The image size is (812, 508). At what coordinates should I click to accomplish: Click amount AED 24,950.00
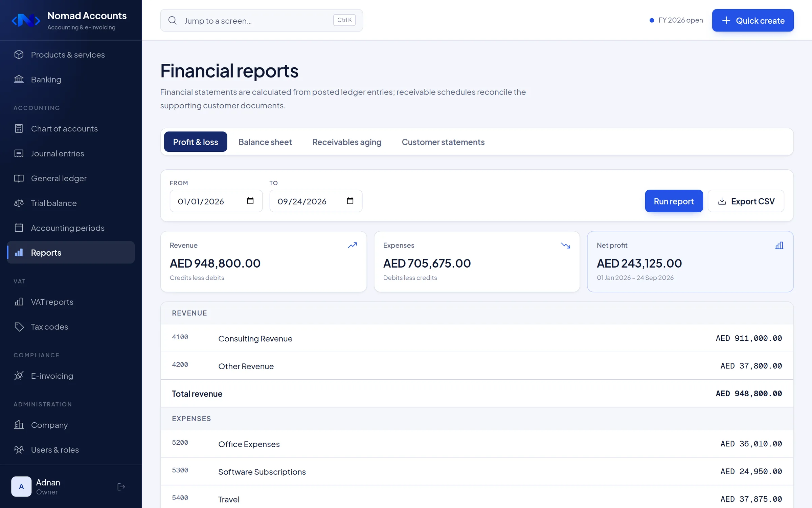[x=751, y=471]
